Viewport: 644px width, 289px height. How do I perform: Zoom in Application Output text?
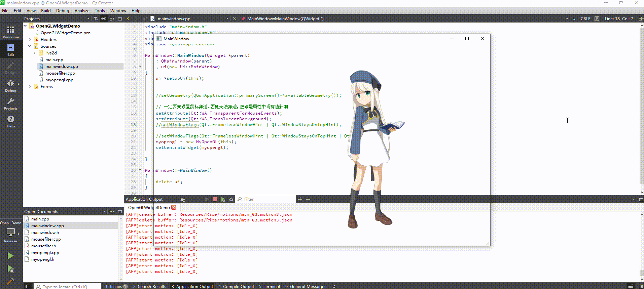pos(300,199)
